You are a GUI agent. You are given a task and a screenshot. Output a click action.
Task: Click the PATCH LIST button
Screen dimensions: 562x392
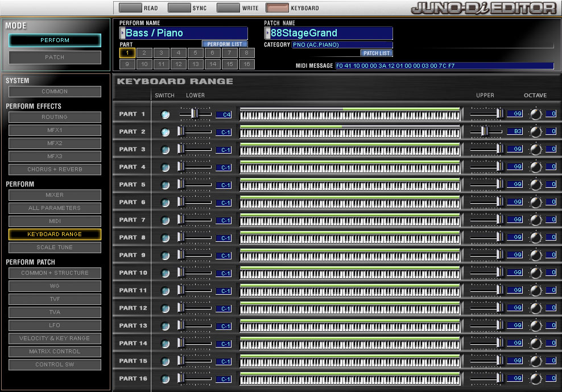coord(377,53)
